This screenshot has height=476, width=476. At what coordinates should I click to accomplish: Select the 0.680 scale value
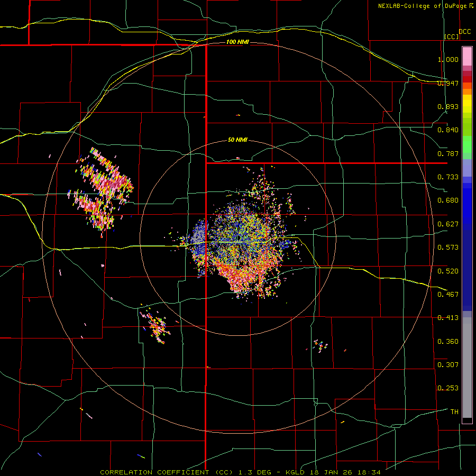click(x=448, y=200)
